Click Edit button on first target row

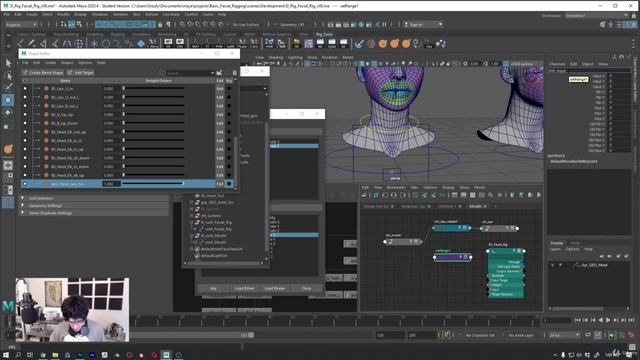[220, 89]
